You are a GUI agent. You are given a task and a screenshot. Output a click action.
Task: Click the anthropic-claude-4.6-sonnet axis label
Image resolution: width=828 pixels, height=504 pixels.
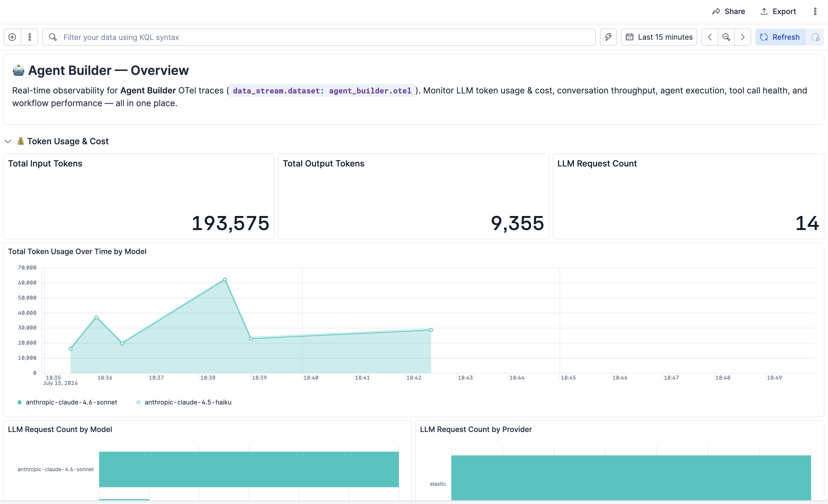[55, 469]
